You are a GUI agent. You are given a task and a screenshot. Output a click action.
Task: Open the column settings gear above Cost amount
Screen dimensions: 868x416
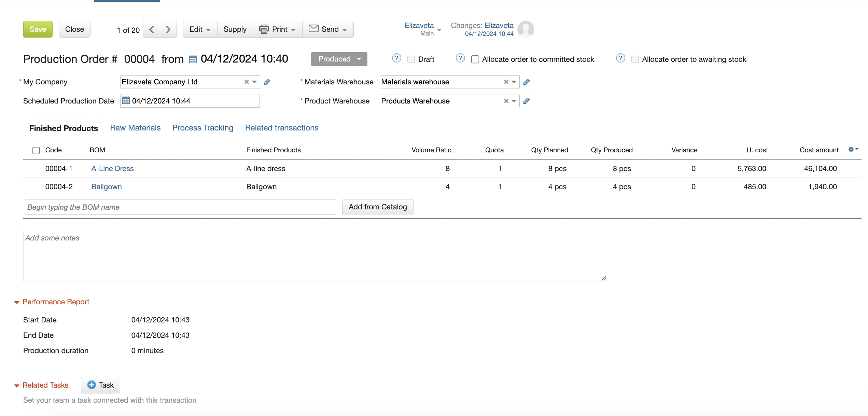851,149
